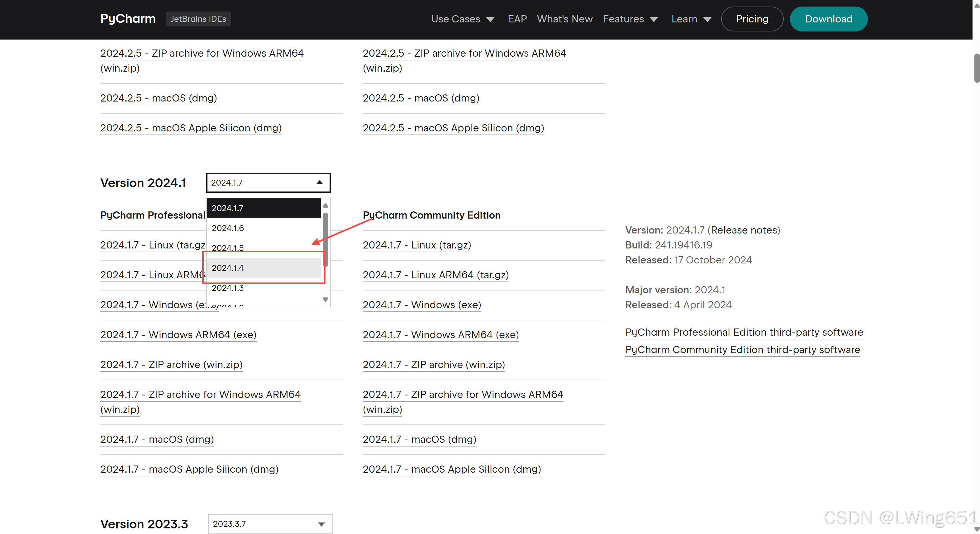Screen dimensions: 980x534
Task: Collapse the 2024.1.7 version dropdown
Action: [268, 182]
